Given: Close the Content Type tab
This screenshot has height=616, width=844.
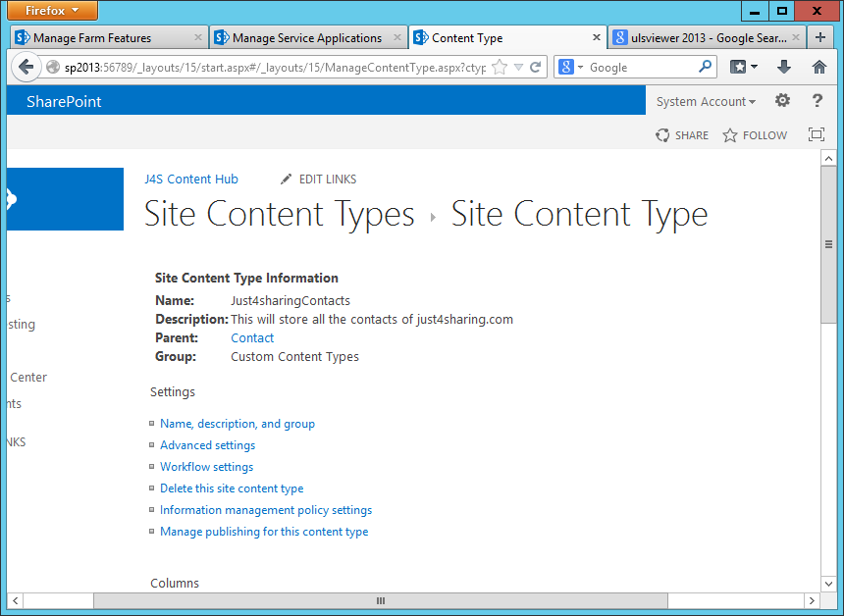Looking at the screenshot, I should (596, 37).
